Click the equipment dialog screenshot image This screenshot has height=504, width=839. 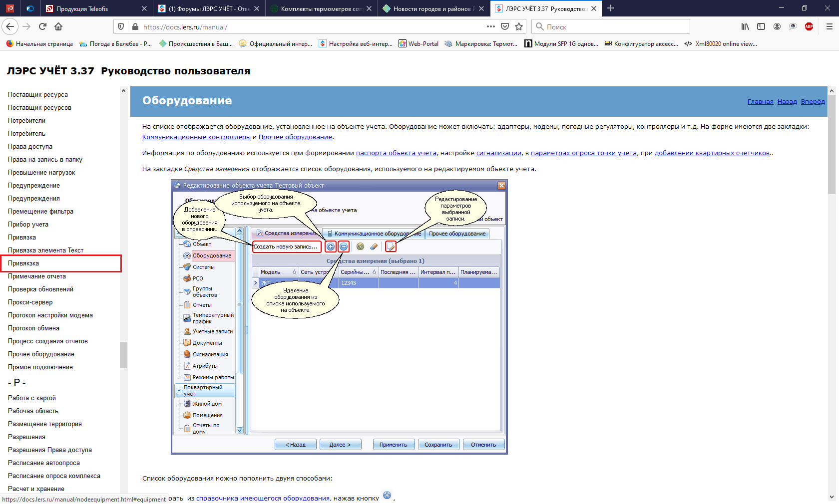[x=339, y=316]
